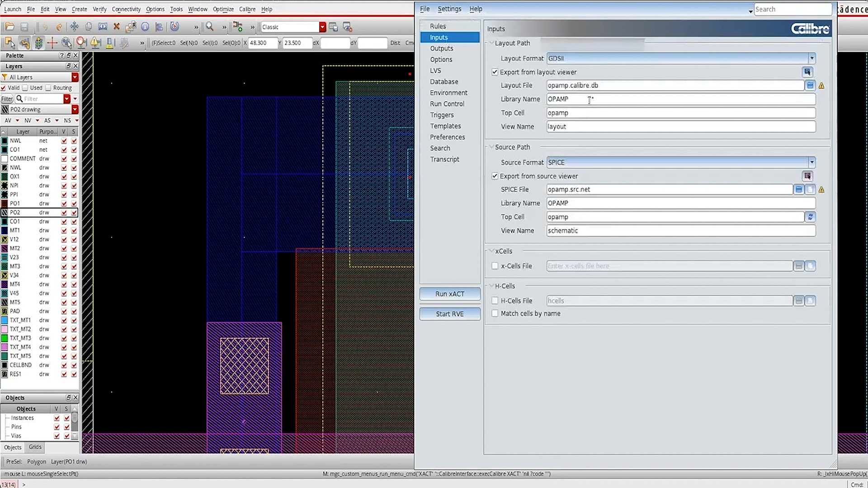Uncheck Export from source viewer
The width and height of the screenshot is (868, 488).
(x=495, y=176)
